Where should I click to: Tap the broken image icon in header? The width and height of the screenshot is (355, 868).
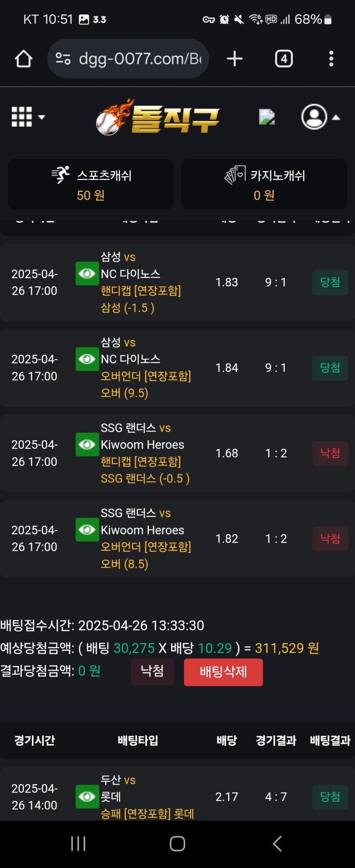tap(267, 117)
